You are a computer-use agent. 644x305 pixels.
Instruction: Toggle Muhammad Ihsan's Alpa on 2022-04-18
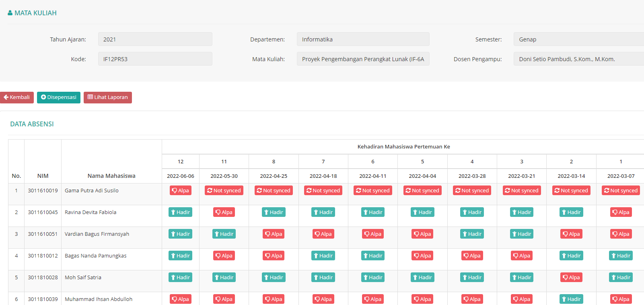coord(323,299)
